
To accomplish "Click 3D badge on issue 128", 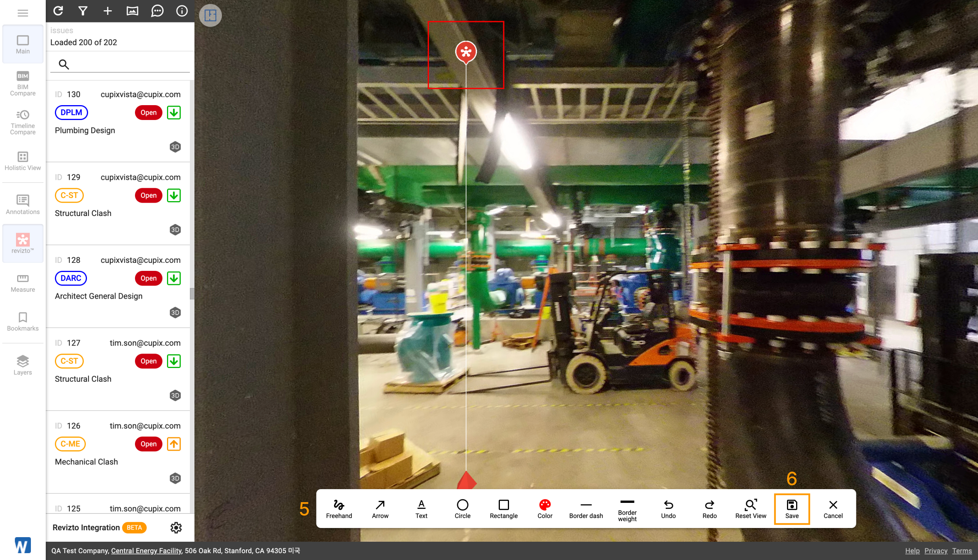I will coord(175,313).
